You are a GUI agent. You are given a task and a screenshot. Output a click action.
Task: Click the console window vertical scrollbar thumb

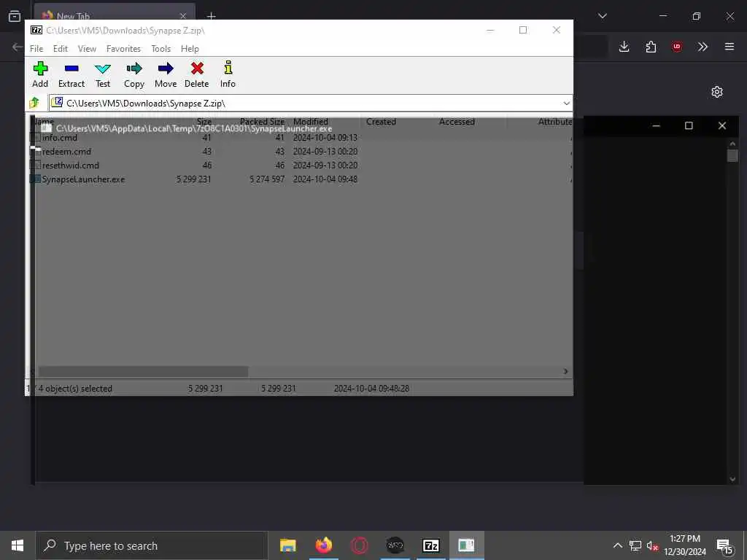coord(732,155)
